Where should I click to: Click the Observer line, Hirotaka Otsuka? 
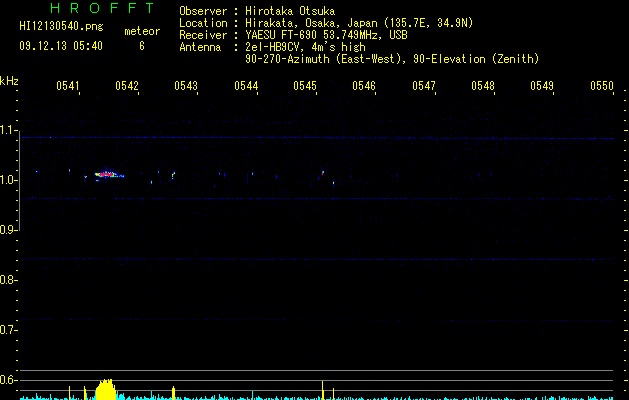[x=257, y=11]
